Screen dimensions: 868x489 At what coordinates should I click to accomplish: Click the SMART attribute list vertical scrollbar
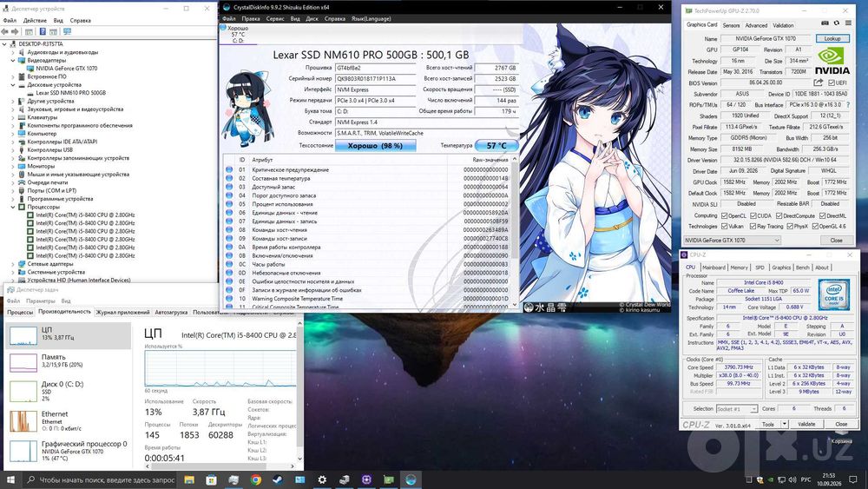[x=514, y=232]
